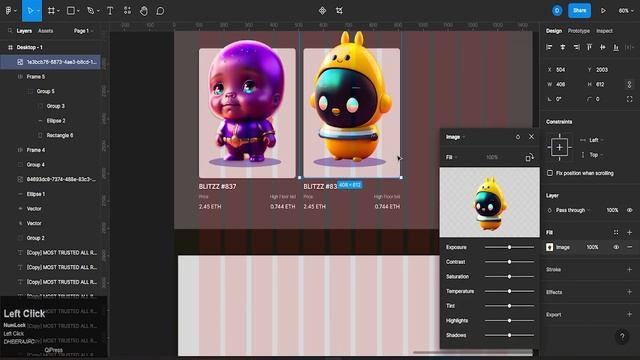Select the Frame tool
This screenshot has height=360, width=640.
(x=51, y=11)
